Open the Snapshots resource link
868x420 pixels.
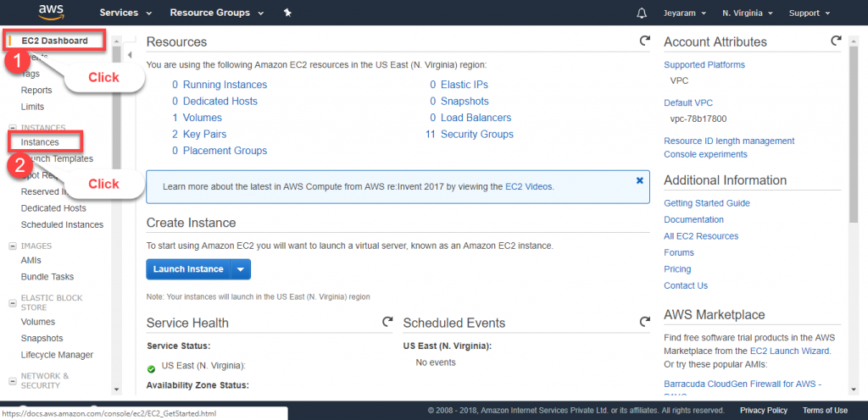pos(465,101)
